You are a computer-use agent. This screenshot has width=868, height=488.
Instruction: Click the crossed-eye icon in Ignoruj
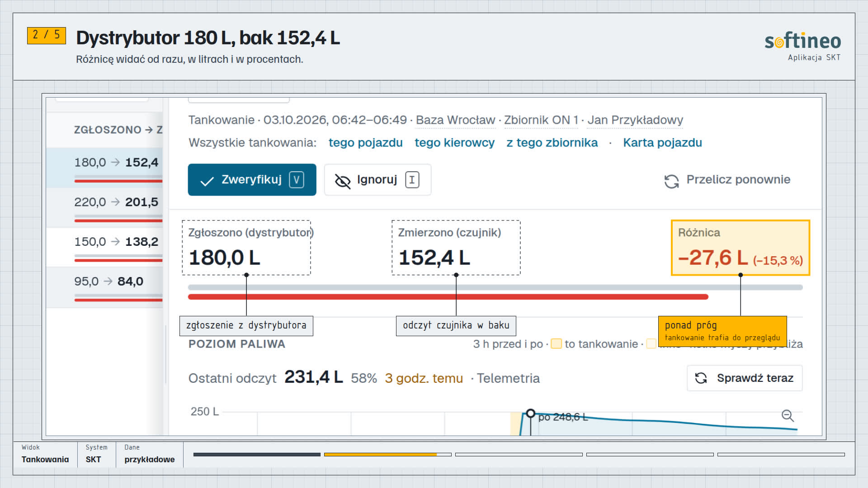343,181
